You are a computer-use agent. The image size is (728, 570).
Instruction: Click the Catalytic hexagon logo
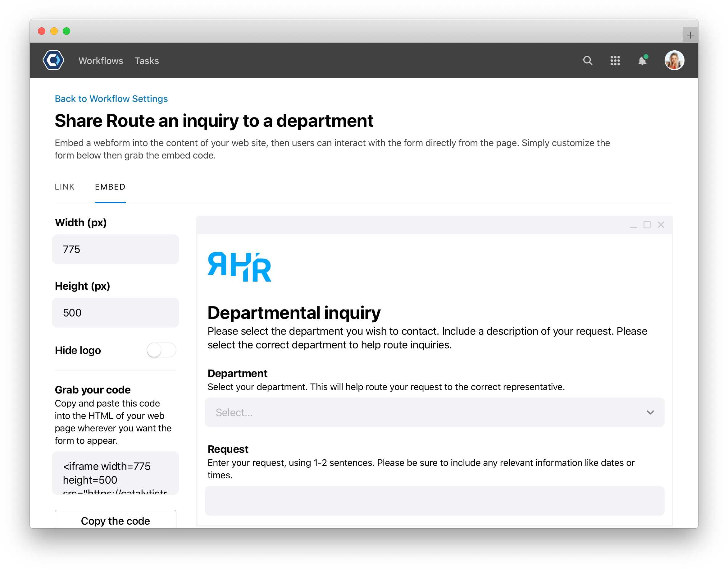[x=53, y=60]
